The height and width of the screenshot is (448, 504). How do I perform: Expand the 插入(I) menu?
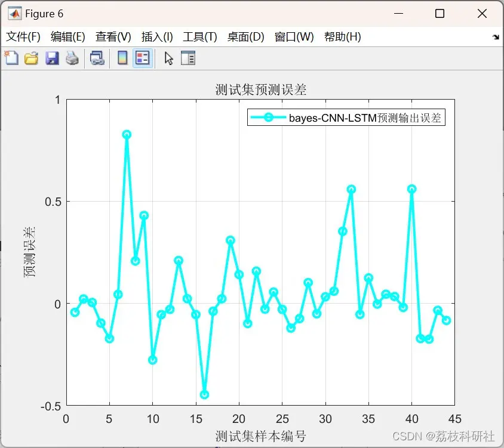click(157, 36)
